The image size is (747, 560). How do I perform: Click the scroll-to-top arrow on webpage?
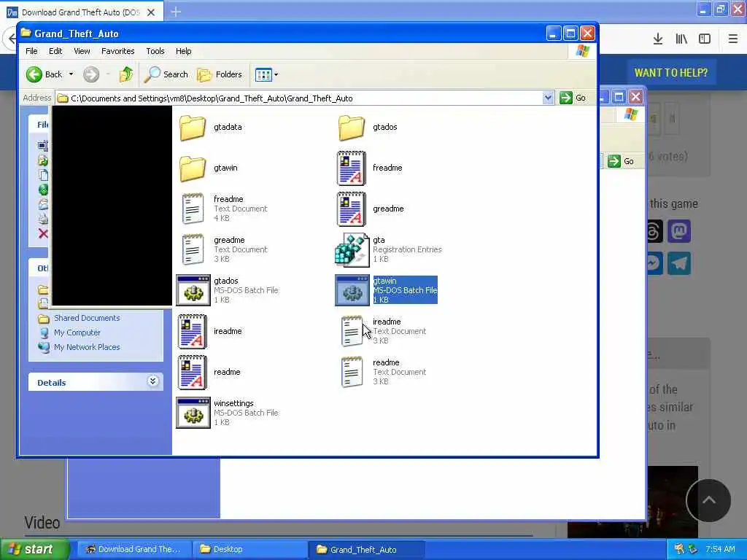click(x=708, y=500)
